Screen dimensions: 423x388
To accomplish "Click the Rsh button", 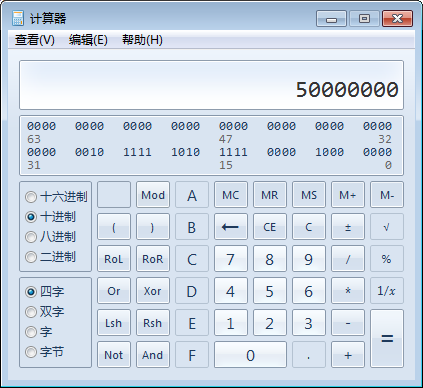I will (153, 323).
